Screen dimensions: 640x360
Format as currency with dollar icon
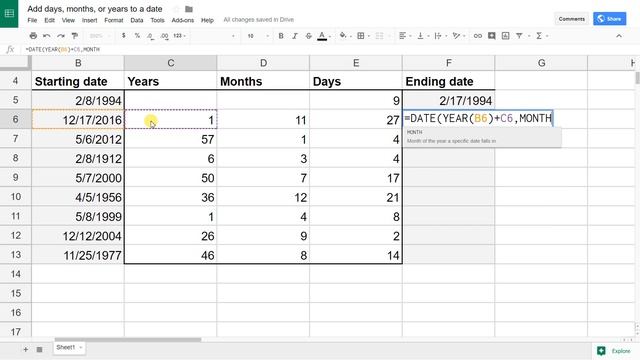click(124, 36)
